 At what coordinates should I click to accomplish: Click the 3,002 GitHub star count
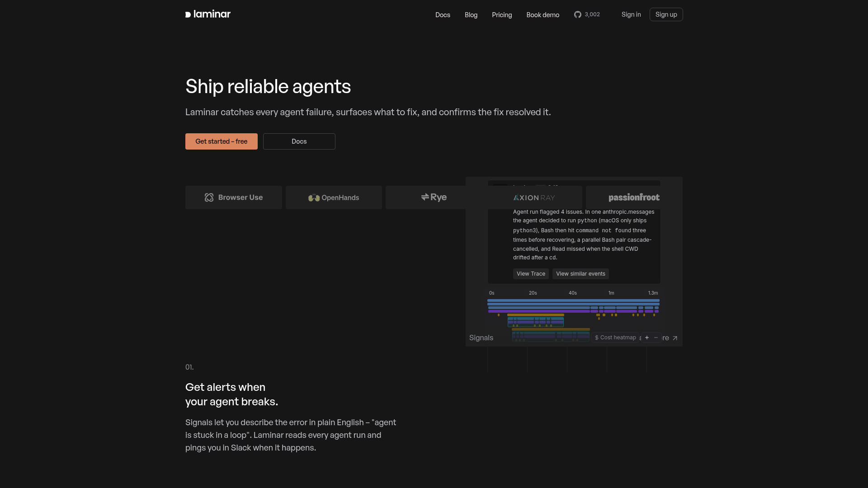[592, 14]
